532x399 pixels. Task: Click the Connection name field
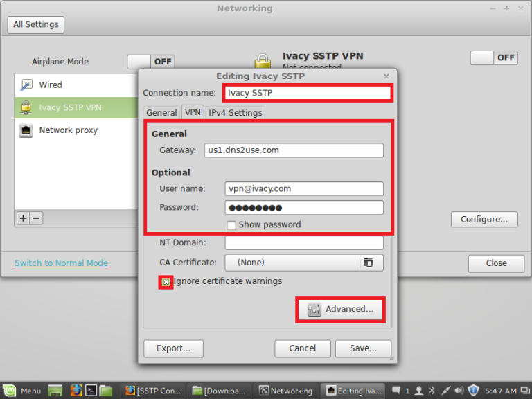click(308, 93)
